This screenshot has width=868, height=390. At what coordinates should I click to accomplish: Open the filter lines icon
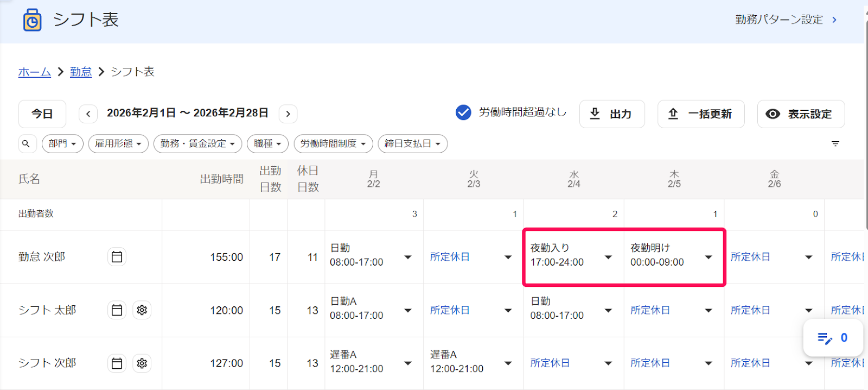pos(835,144)
